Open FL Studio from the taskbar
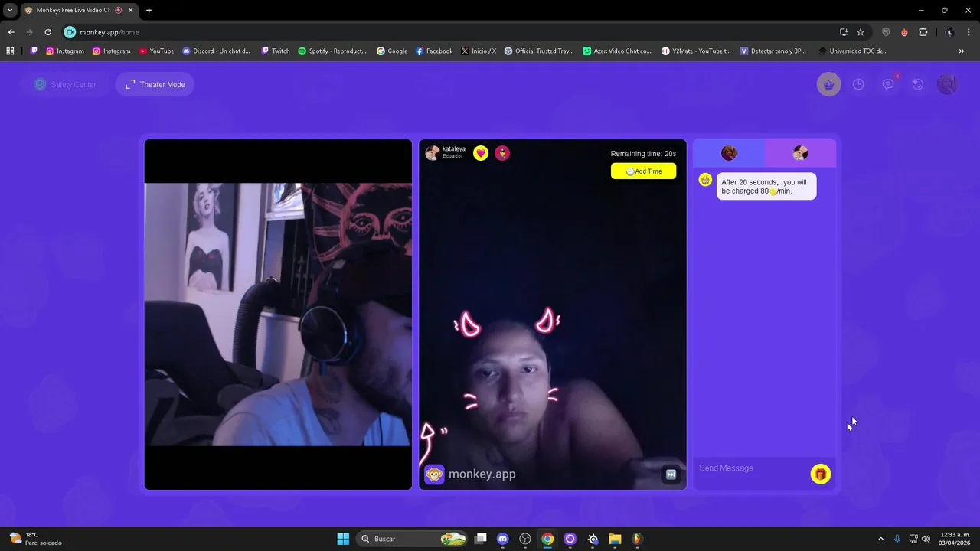 point(637,539)
